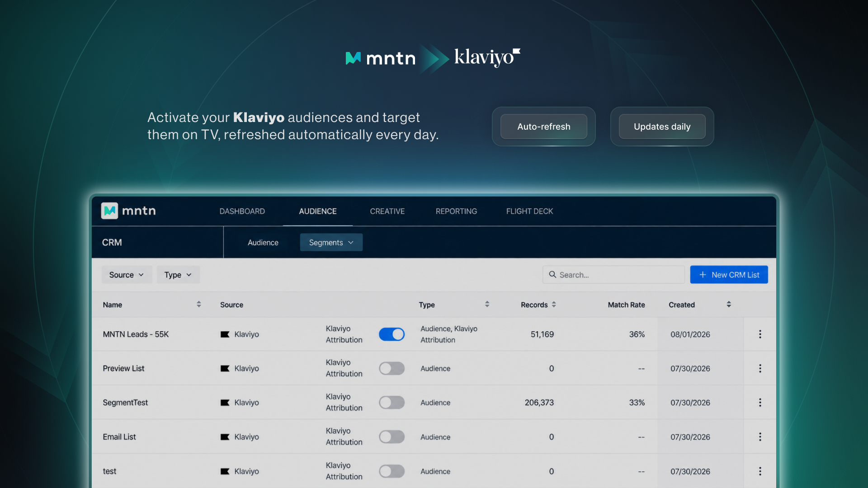868x488 pixels.
Task: Open the kebab menu for MNTN Leads - 55K
Action: tap(760, 334)
